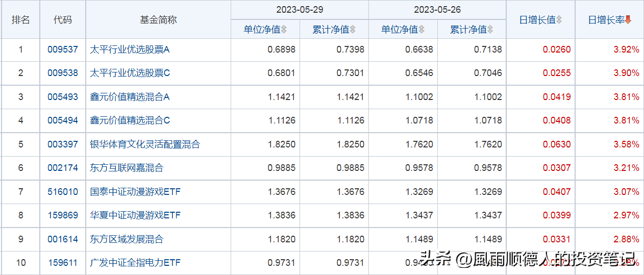Select the 0.7046 cumulative net value
Viewport: 644px width, 275px height.
point(488,73)
